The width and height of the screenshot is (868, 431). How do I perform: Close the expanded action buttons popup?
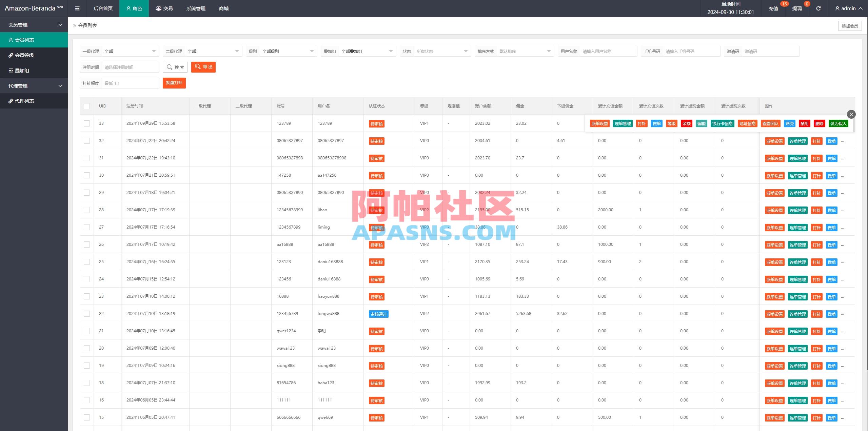851,114
